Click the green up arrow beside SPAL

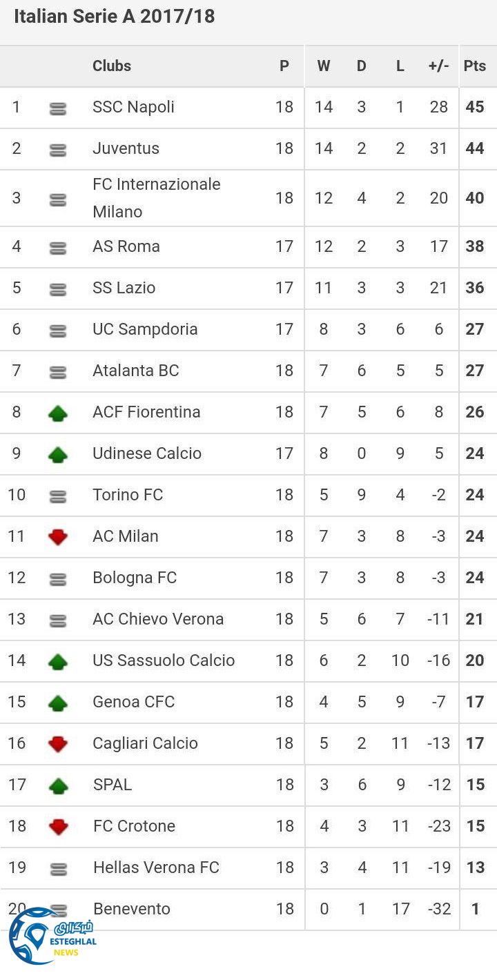click(58, 785)
